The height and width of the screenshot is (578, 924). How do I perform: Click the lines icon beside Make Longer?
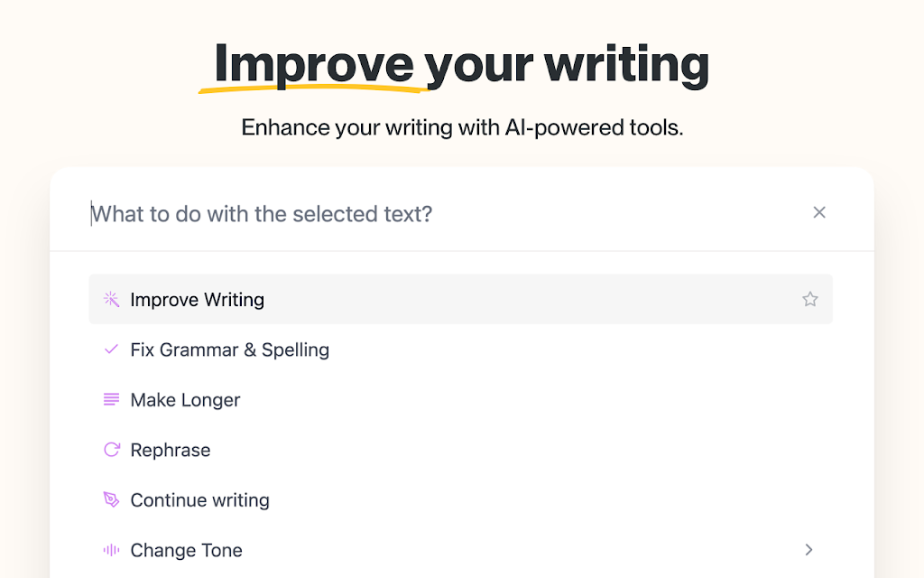111,399
